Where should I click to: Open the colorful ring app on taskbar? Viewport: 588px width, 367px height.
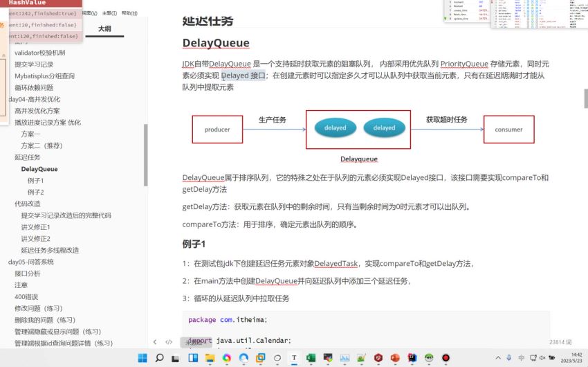coord(227,358)
